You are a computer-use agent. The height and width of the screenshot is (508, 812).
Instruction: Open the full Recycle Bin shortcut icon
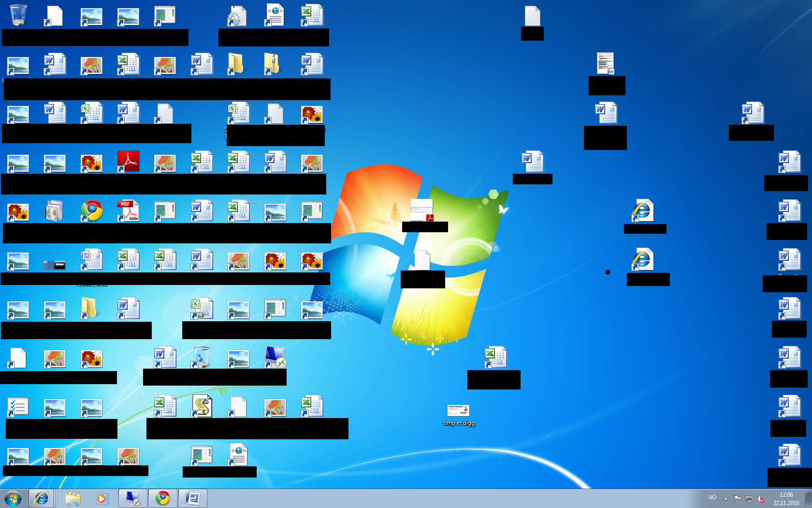[201, 357]
